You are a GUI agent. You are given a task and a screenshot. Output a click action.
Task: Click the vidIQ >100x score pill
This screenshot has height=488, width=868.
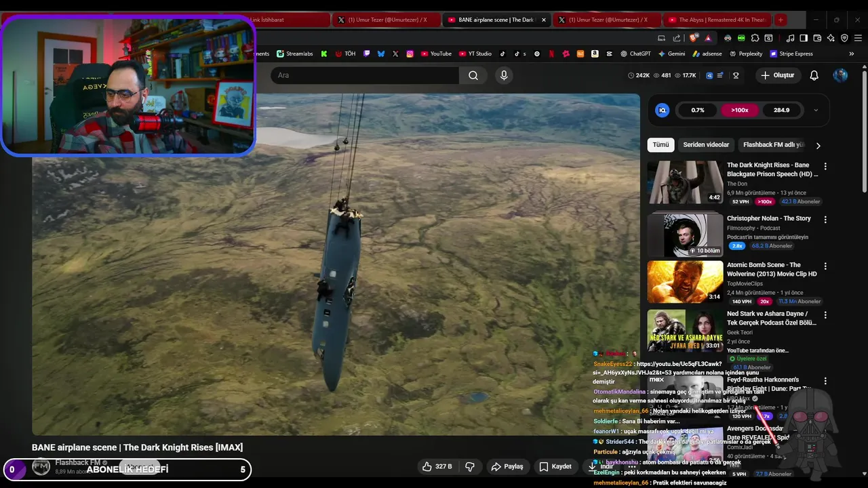pyautogui.click(x=739, y=110)
